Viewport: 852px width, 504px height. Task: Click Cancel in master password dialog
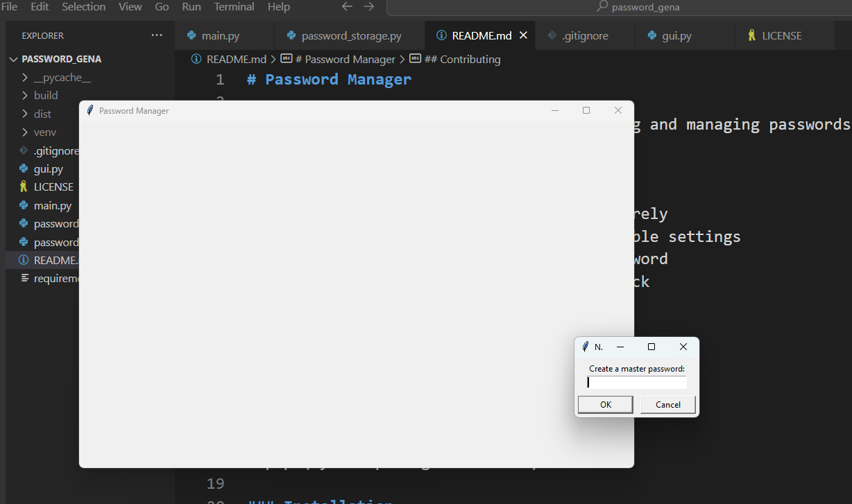(x=668, y=405)
